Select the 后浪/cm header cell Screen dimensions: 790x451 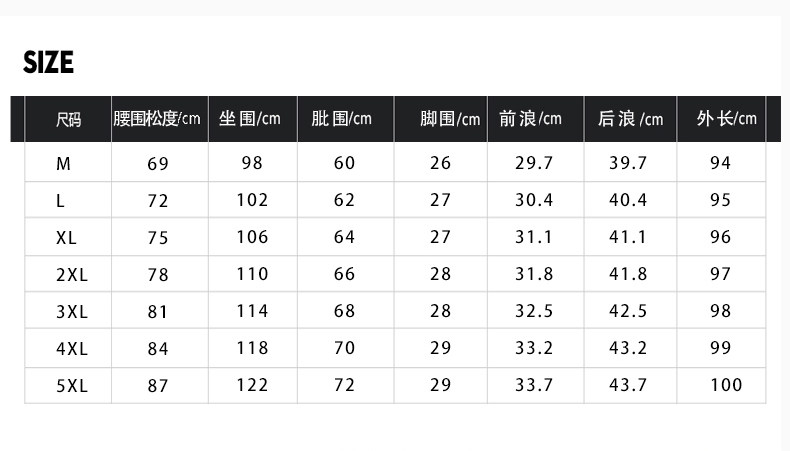[630, 119]
